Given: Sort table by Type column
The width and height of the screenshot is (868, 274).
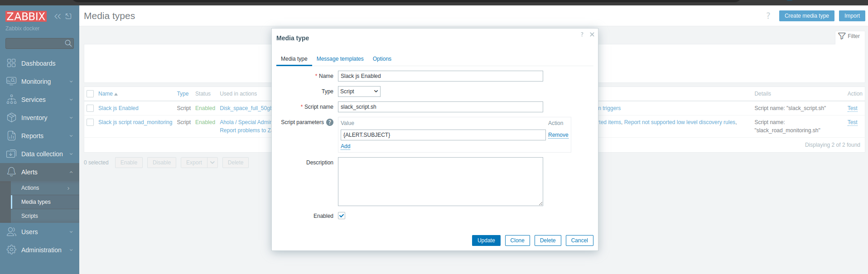Looking at the screenshot, I should [x=183, y=94].
